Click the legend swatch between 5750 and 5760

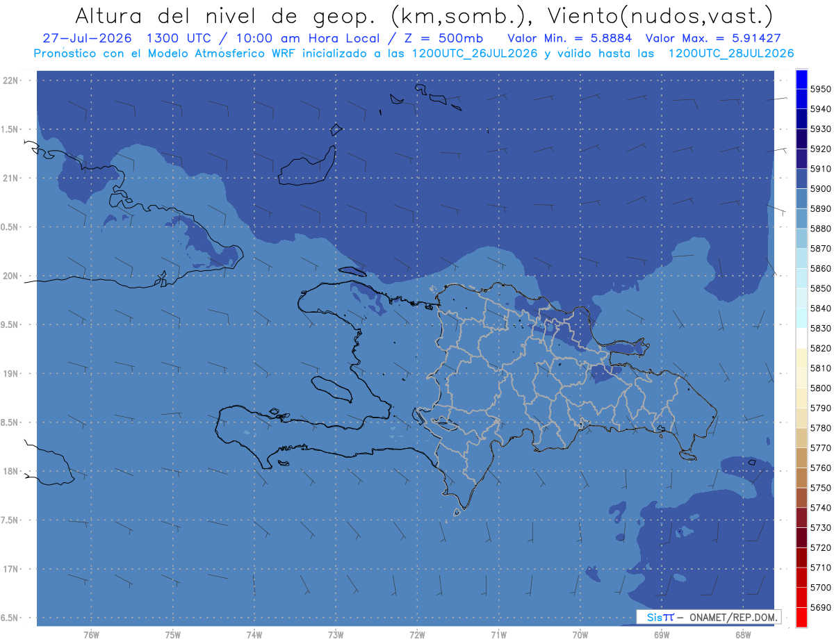pyautogui.click(x=801, y=478)
